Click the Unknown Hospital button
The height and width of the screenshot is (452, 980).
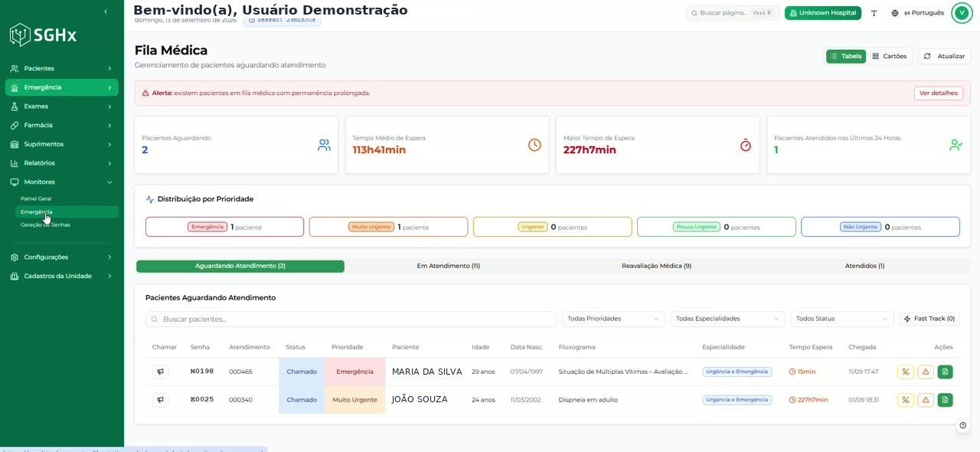pos(823,13)
